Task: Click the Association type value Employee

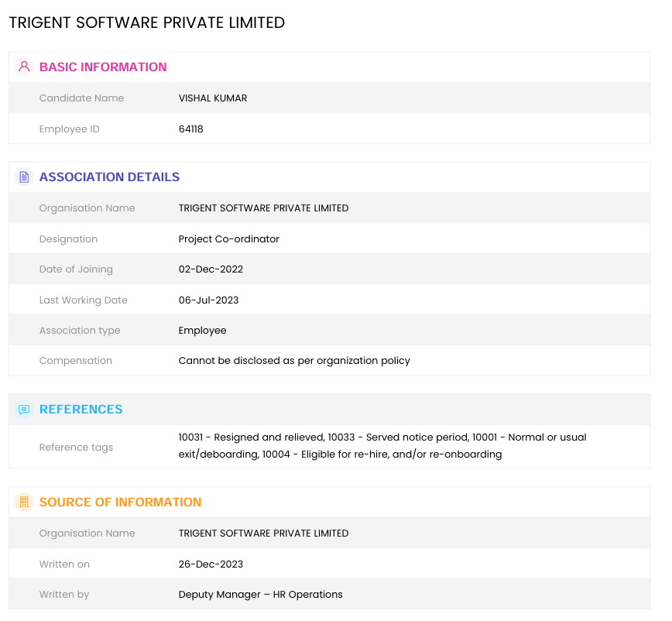Action: pos(202,330)
